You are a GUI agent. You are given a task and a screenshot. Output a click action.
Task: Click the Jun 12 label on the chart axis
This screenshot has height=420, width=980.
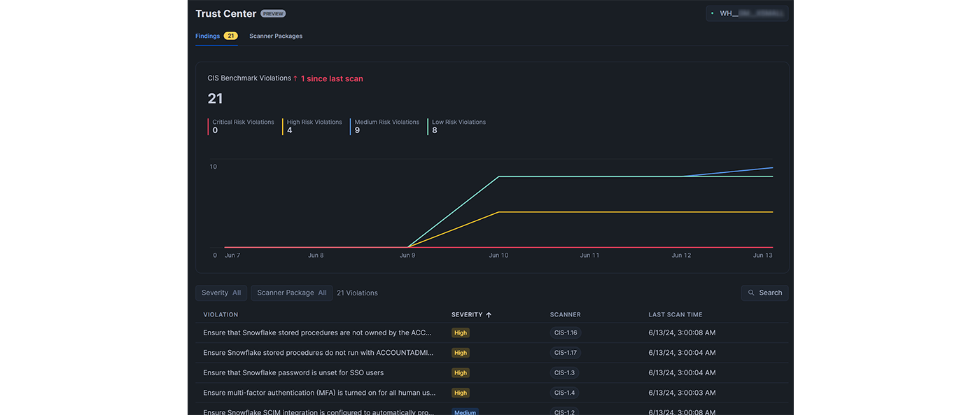(x=682, y=255)
